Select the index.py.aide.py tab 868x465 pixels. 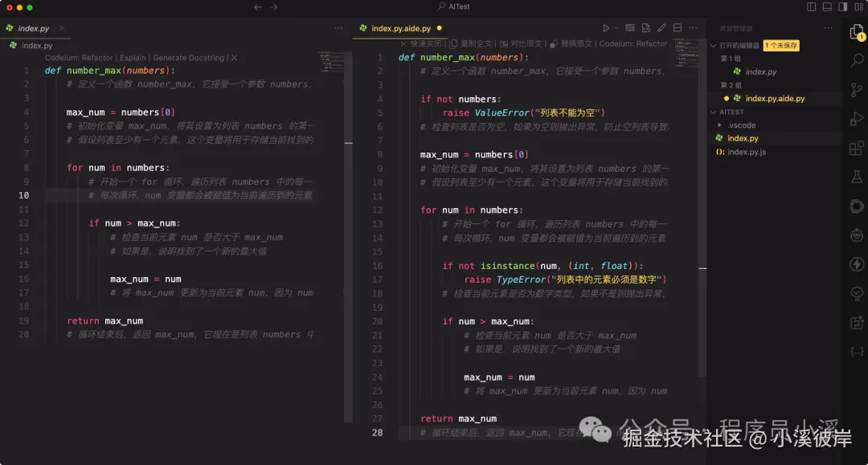[x=402, y=27]
